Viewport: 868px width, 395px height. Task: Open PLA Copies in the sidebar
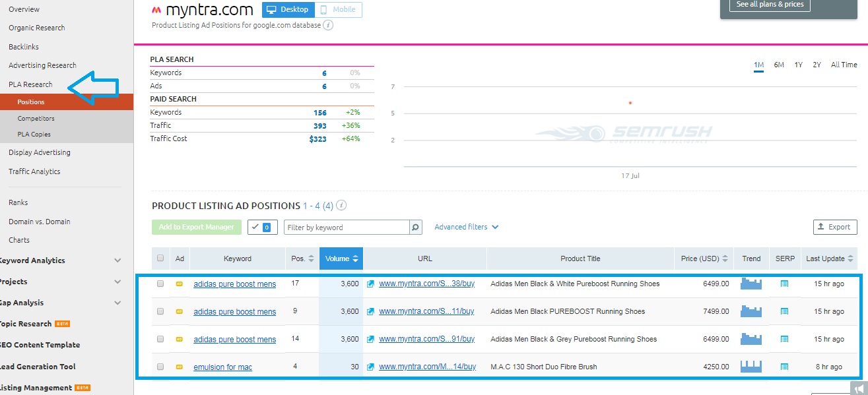34,135
